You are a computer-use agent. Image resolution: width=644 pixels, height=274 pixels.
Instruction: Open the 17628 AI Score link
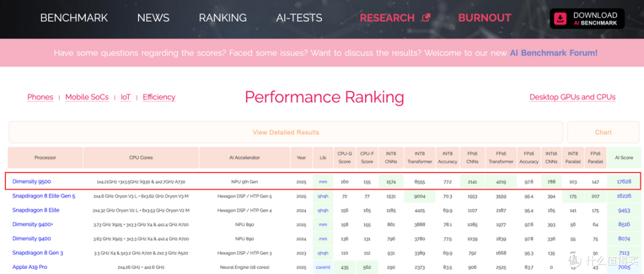[624, 181]
